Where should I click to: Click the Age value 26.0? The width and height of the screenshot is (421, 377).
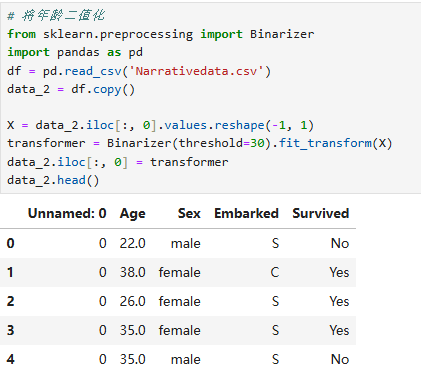(x=133, y=301)
